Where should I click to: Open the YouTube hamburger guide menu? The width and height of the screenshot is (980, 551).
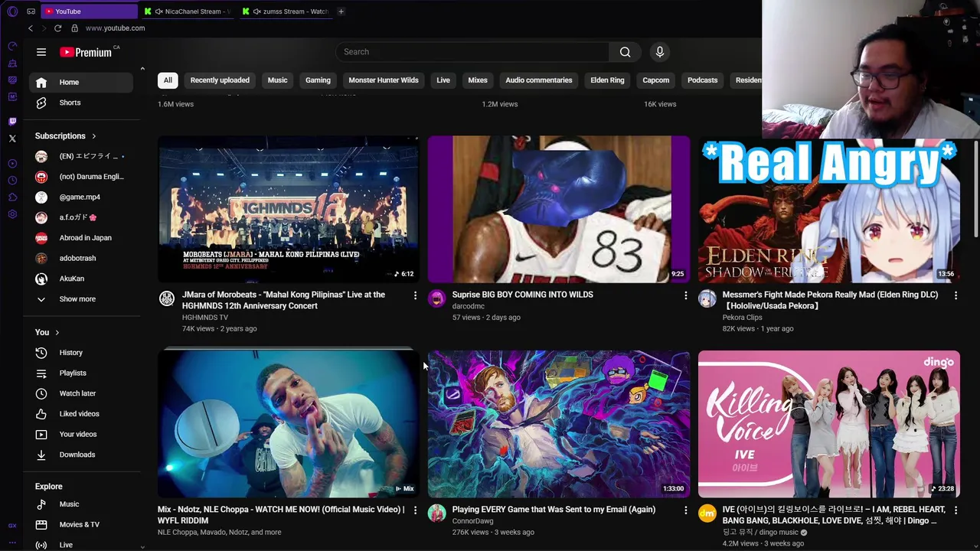[x=41, y=52]
